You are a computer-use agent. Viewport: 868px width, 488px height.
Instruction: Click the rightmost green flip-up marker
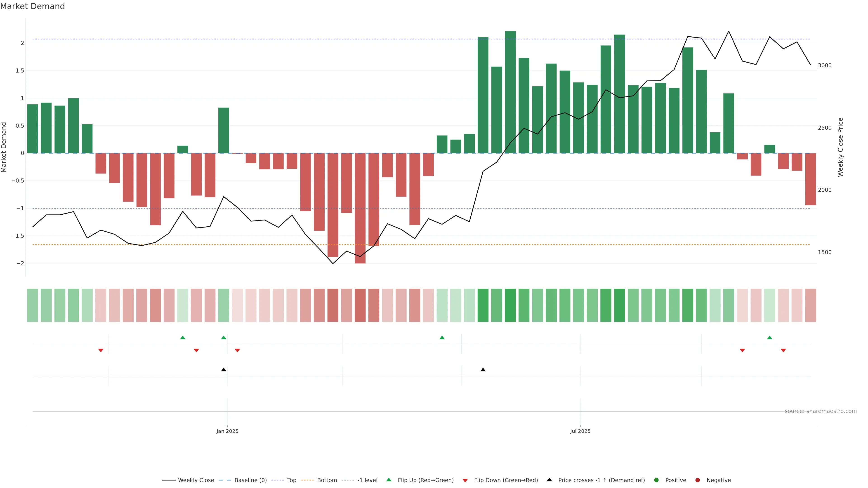pos(770,338)
